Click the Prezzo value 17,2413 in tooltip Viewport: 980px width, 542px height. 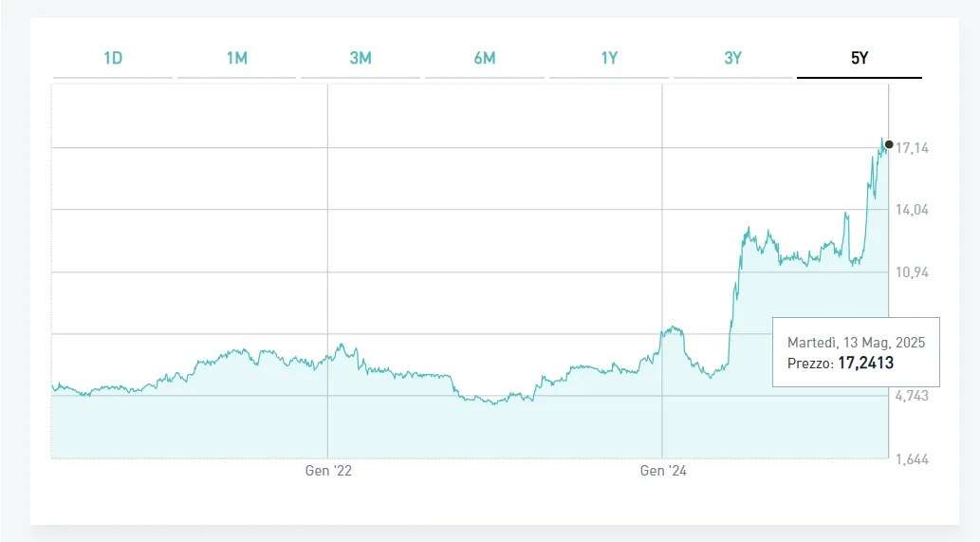(x=865, y=363)
